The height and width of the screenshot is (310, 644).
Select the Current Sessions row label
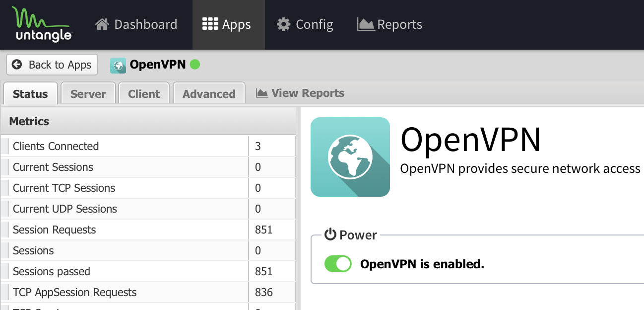53,167
